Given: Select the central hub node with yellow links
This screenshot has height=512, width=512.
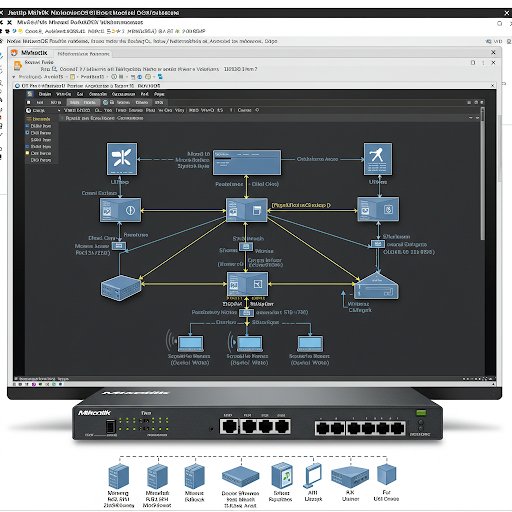Looking at the screenshot, I should click(247, 210).
